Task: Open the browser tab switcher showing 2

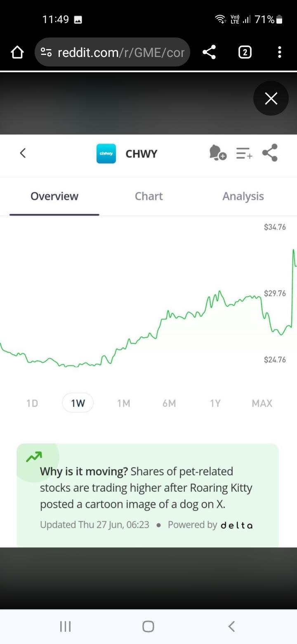Action: click(x=245, y=52)
